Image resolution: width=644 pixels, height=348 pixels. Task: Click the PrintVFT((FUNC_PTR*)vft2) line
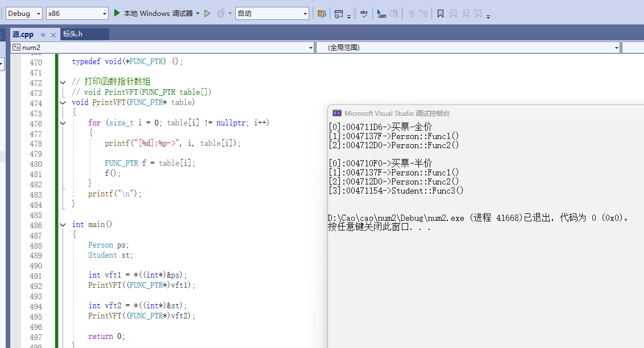click(142, 316)
